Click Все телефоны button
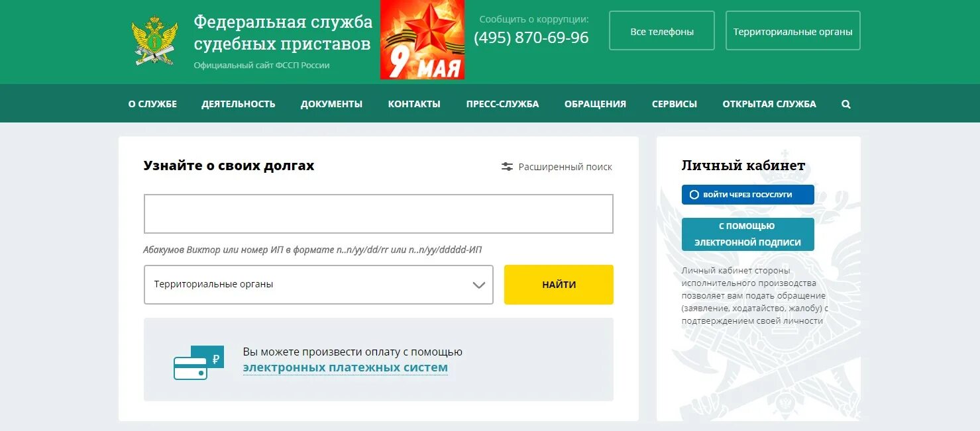The image size is (980, 431). point(662,30)
